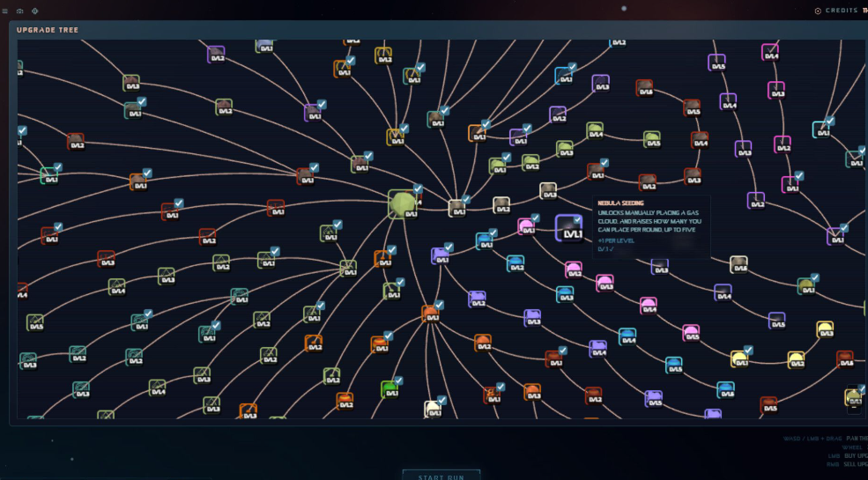Click checkmark badge on Nebula Seeding node
The image size is (868, 480).
click(577, 219)
